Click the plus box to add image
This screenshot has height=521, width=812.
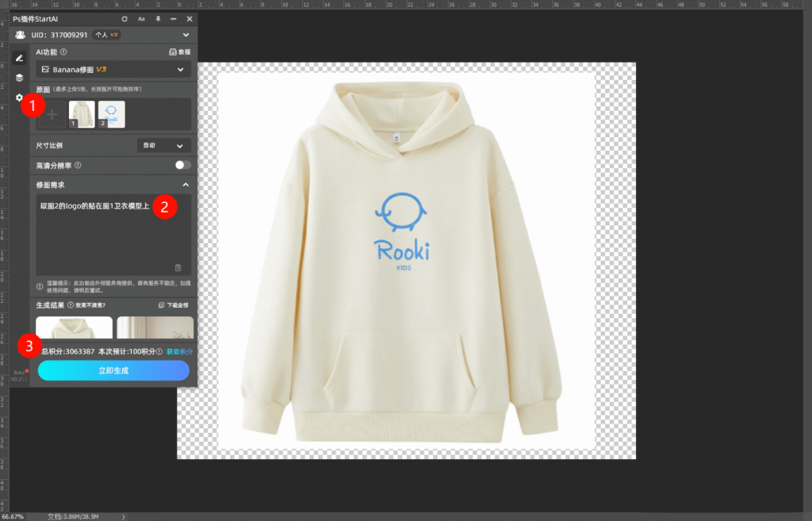pos(52,114)
